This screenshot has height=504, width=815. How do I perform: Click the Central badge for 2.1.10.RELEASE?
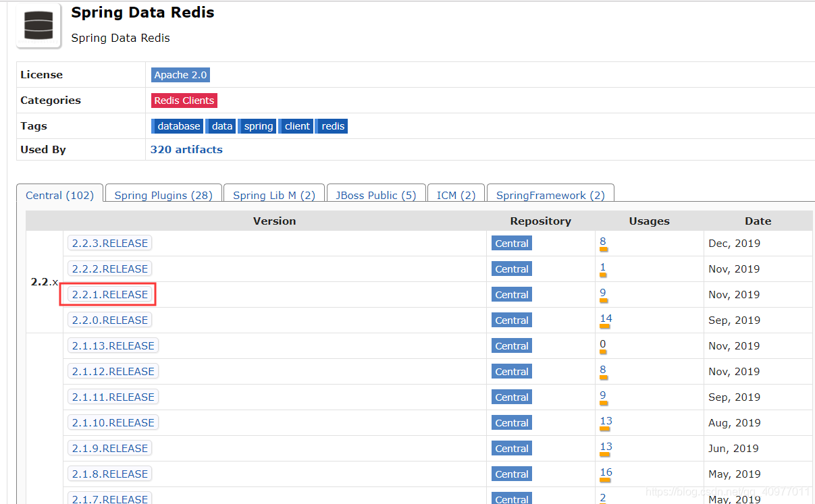(512, 423)
